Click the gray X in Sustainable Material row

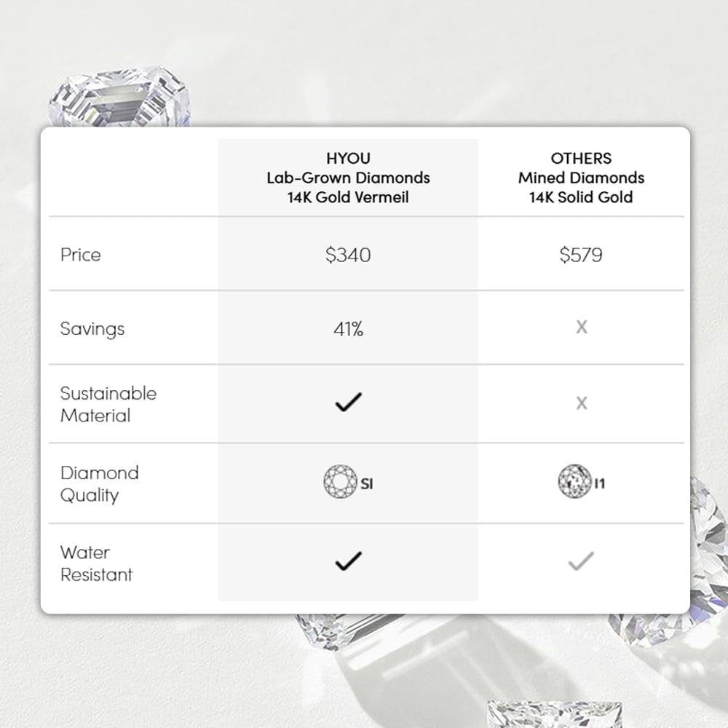[x=581, y=403]
